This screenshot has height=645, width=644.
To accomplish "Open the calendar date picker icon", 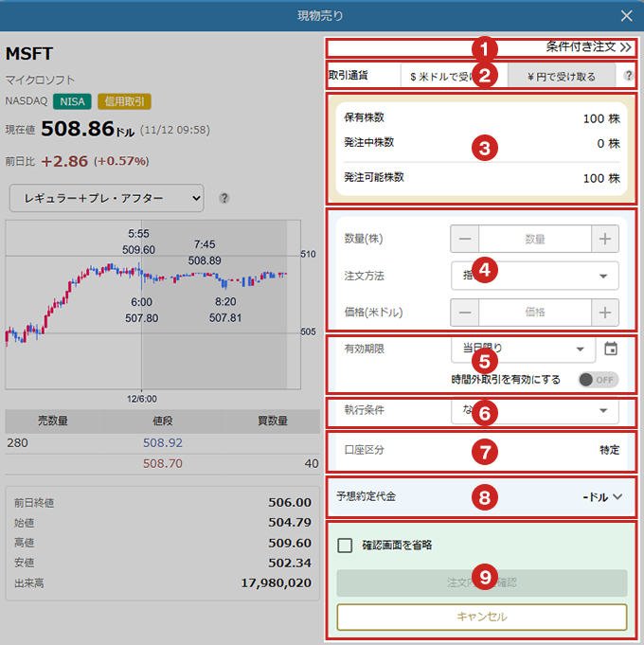I will pos(611,349).
